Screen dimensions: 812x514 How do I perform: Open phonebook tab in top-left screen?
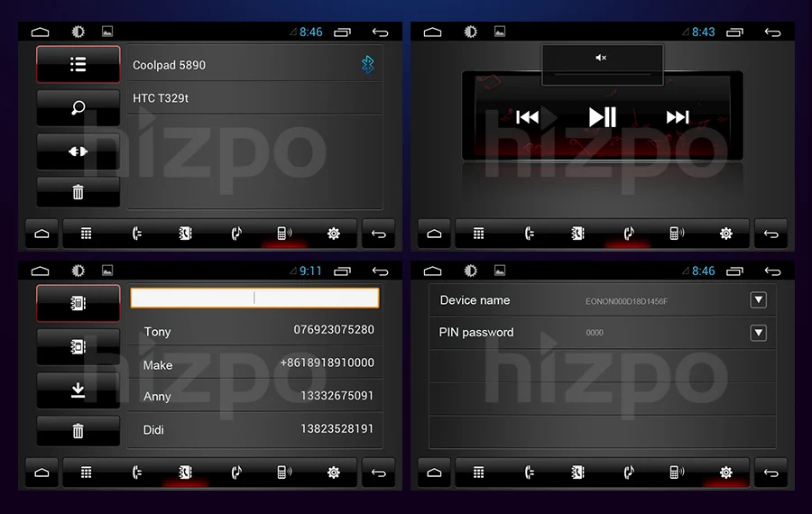coord(185,234)
